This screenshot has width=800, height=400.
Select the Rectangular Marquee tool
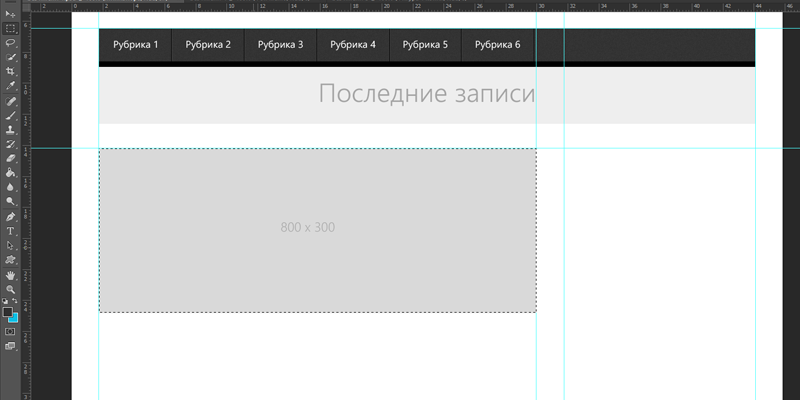tap(10, 28)
